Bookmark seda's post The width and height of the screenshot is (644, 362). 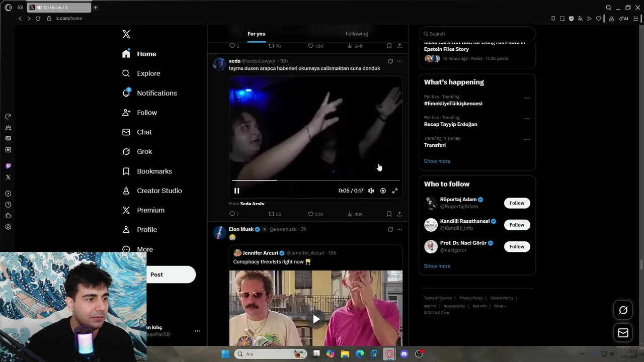pos(389,214)
